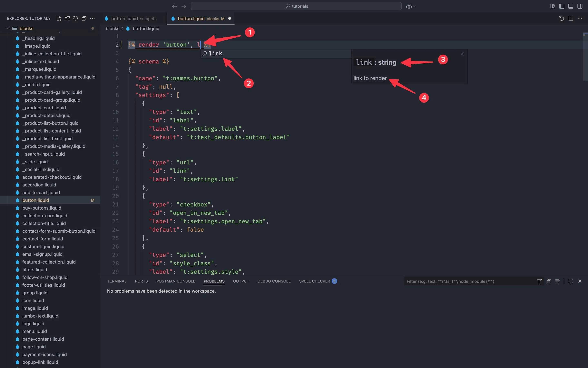588x368 pixels.
Task: Select the button.liquid blocks editor tab
Action: pyautogui.click(x=200, y=18)
